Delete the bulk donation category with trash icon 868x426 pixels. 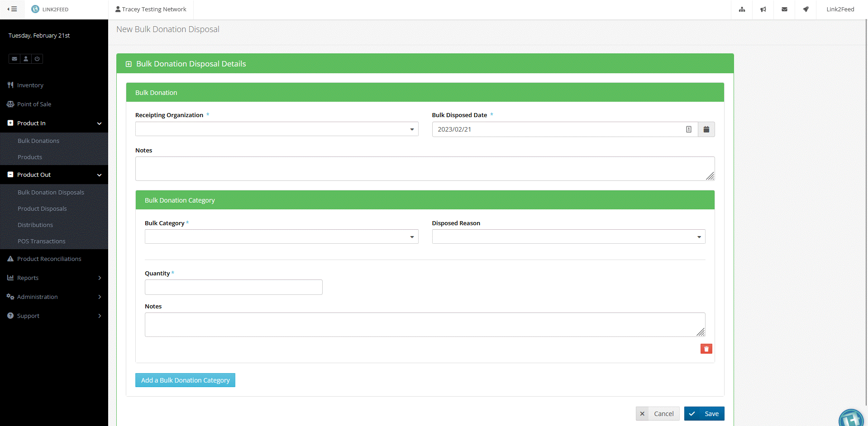706,349
